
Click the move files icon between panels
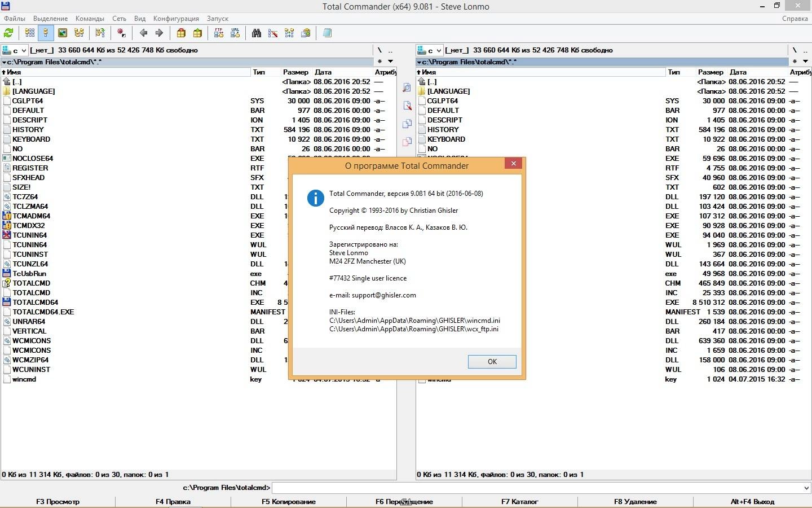click(x=407, y=142)
